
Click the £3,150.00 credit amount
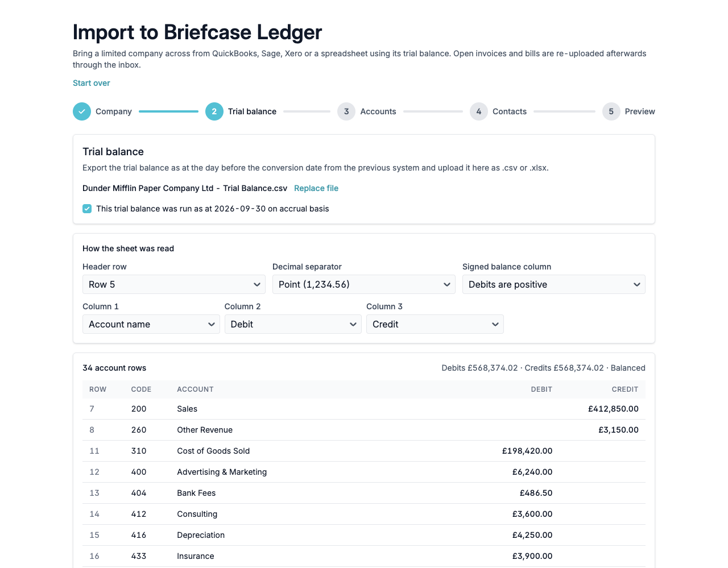618,430
